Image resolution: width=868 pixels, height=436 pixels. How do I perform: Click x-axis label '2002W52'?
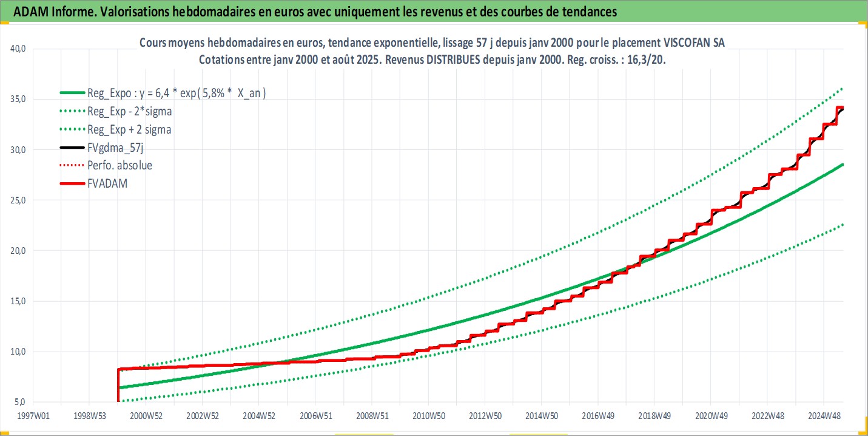(x=202, y=416)
